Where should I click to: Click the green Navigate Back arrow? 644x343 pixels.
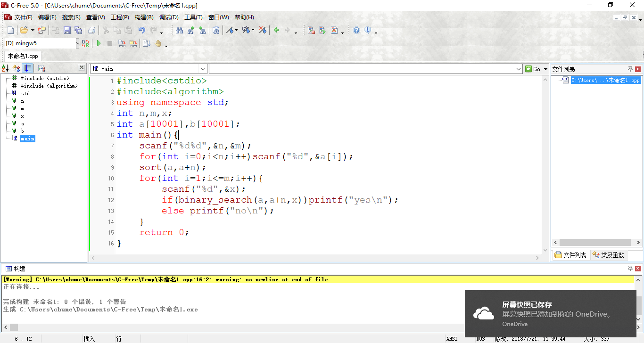click(x=276, y=30)
